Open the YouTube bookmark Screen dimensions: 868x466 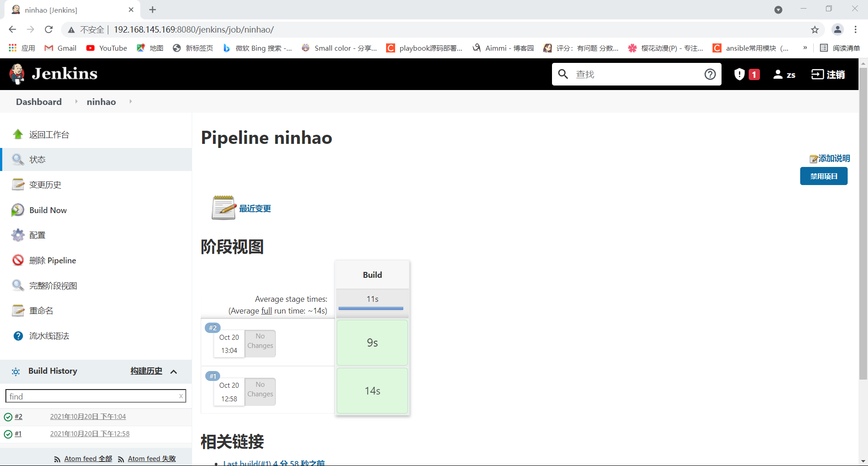pyautogui.click(x=107, y=48)
